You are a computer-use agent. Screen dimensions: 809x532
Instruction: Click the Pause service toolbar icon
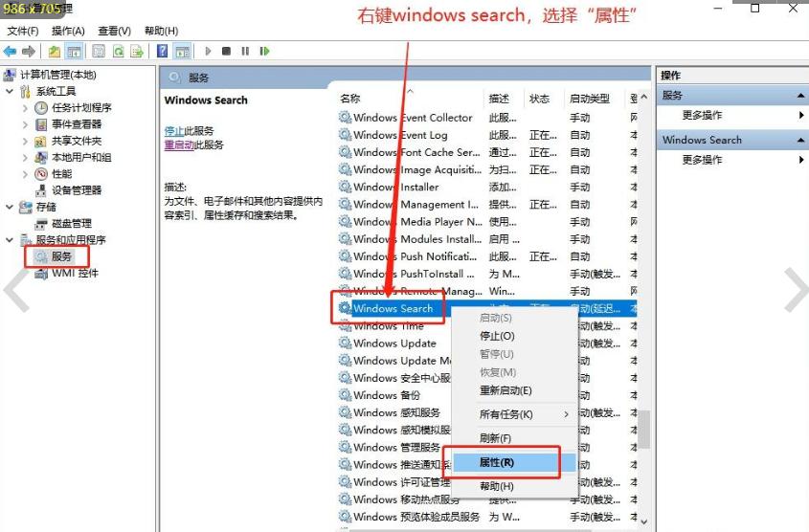(x=245, y=51)
